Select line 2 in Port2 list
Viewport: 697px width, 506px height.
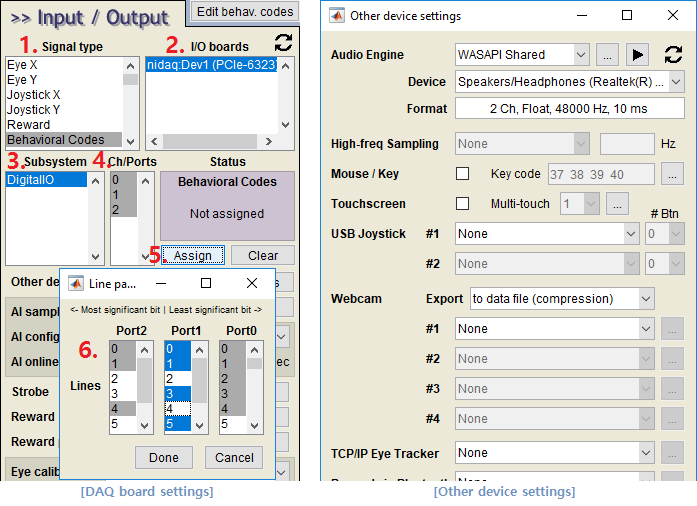tap(123, 379)
